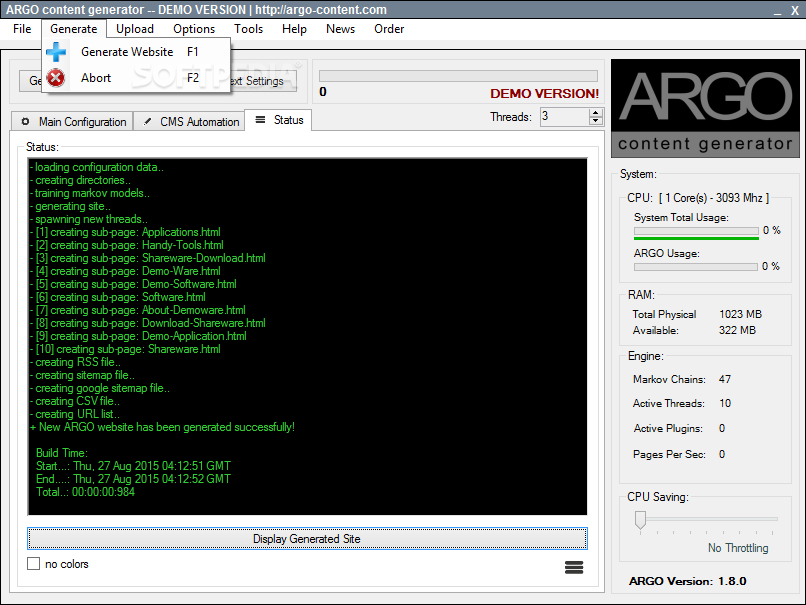Viewport: 806px width, 605px height.
Task: Close the ARGO window
Action: (795, 11)
